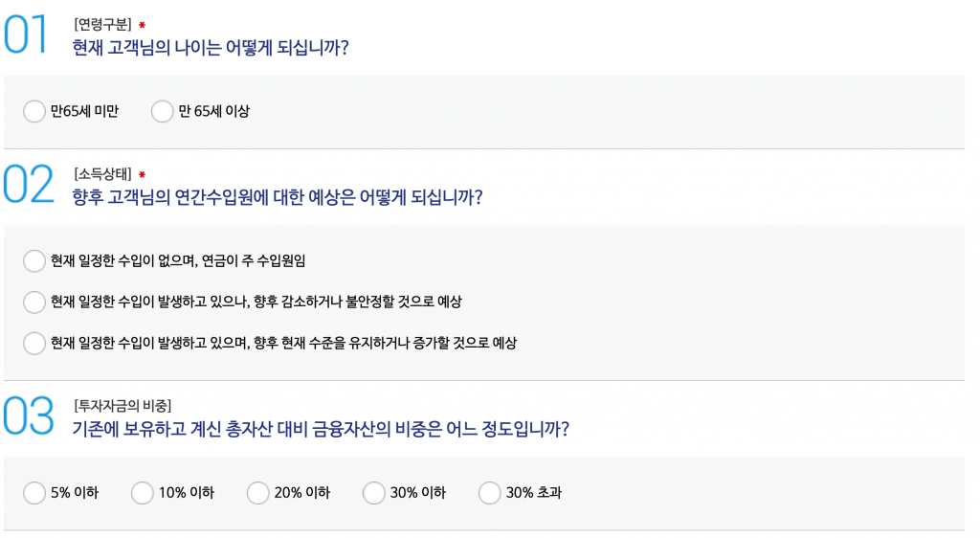Viewport: 980px width, 538px height.
Task: Choose the "만 65세 이상" age option
Action: [x=163, y=112]
